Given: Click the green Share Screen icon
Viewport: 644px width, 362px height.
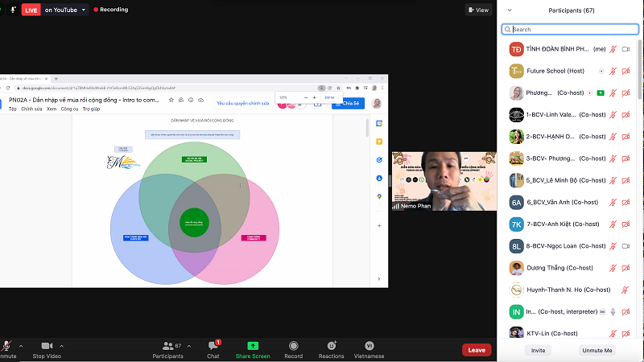Looking at the screenshot, I should point(253,346).
